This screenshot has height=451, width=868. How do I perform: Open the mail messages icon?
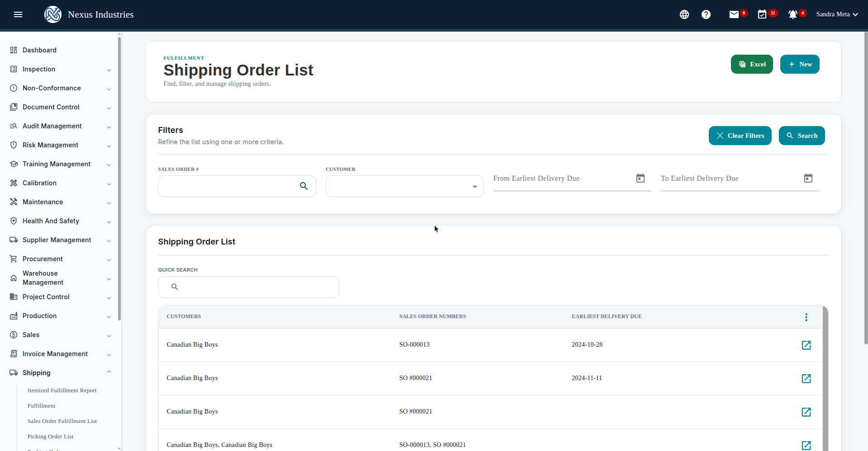point(734,14)
